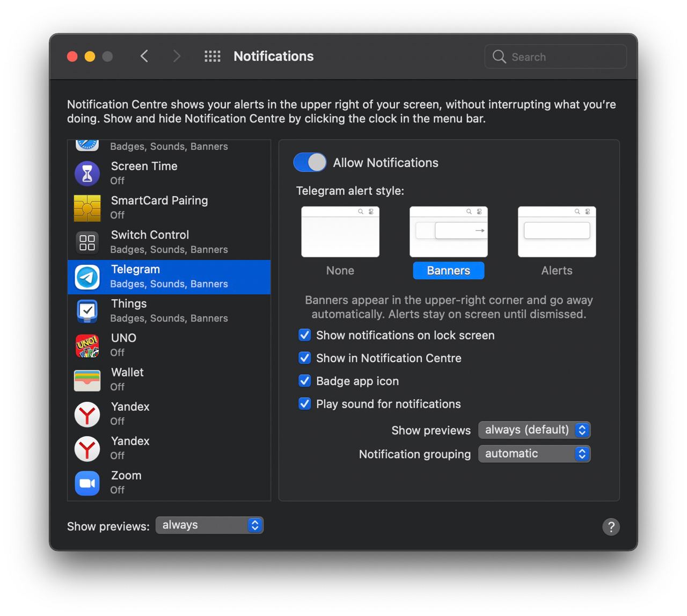The height and width of the screenshot is (616, 687).
Task: Click the UNO card game icon
Action: tap(87, 346)
